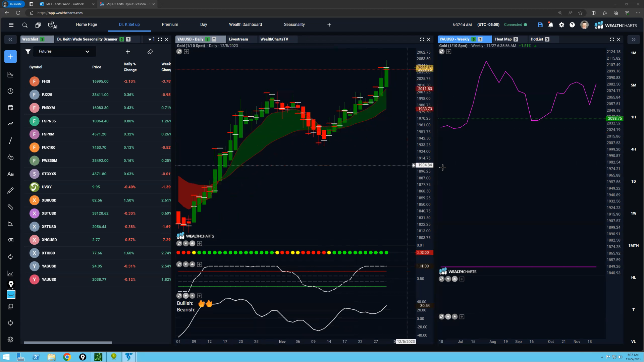Toggle weekly chart main indicator visibility icon
The height and width of the screenshot is (362, 644).
(442, 52)
